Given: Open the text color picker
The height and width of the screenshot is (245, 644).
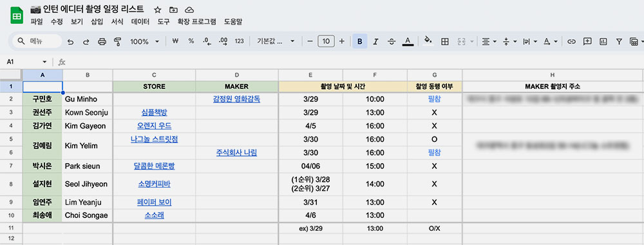Looking at the screenshot, I should [408, 41].
